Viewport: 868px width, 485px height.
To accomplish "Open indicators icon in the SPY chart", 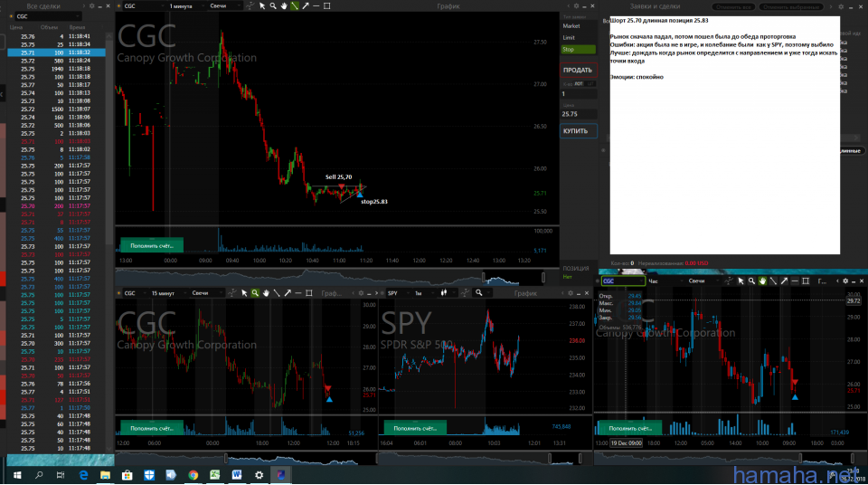I will click(465, 293).
